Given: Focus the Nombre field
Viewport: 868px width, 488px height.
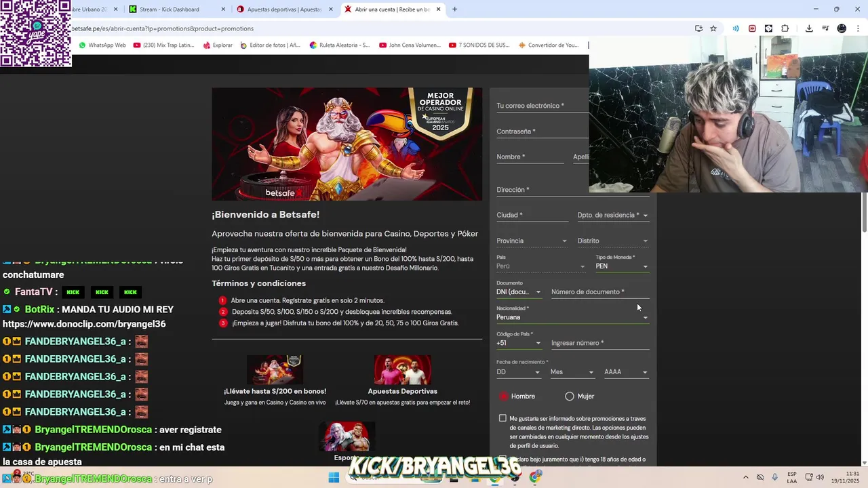Looking at the screenshot, I should point(530,157).
